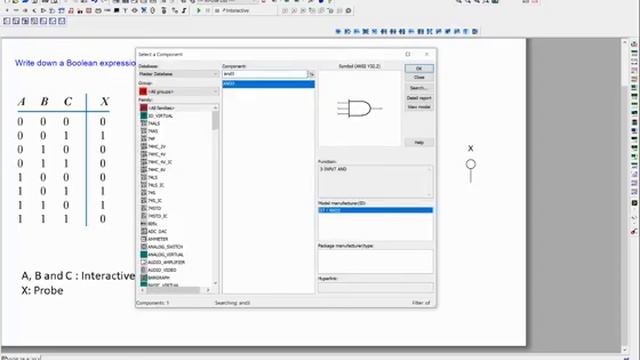Select AUDIO_AMPLIFIER family
The height and width of the screenshot is (360, 640).
pos(166,262)
